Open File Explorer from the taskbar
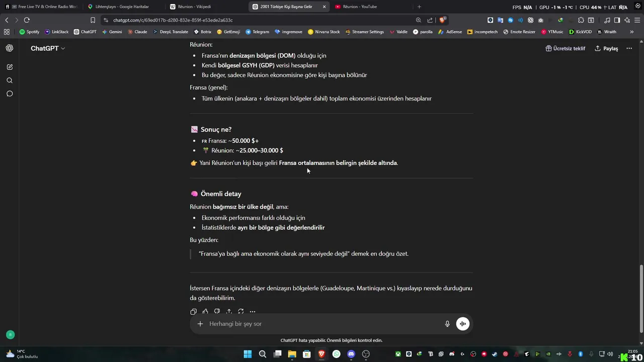The height and width of the screenshot is (362, 644). tap(292, 354)
